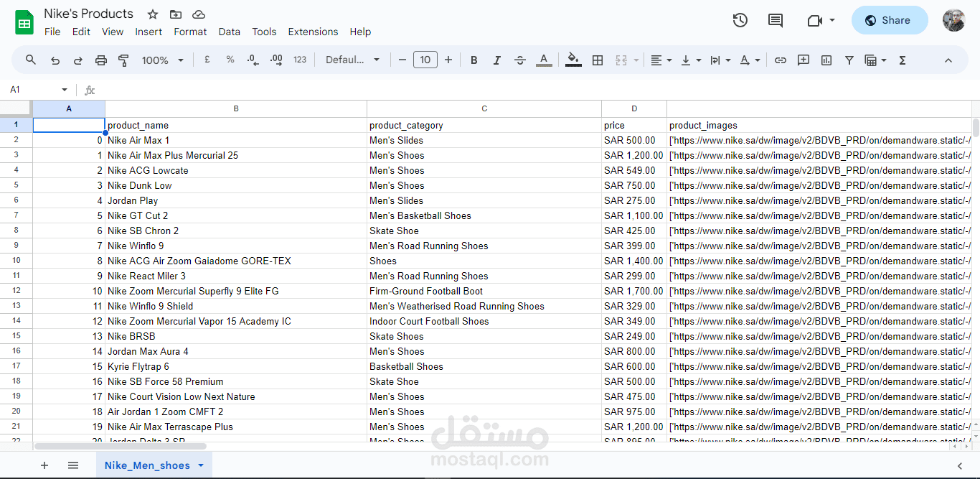Image resolution: width=980 pixels, height=479 pixels.
Task: Select cell Nike Dunk Low
Action: (x=236, y=185)
